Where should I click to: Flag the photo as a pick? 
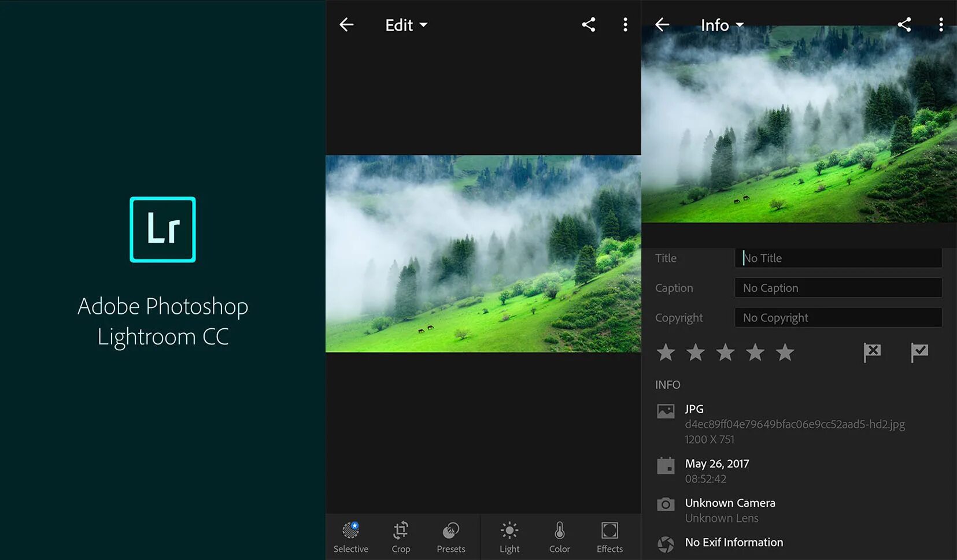coord(919,352)
